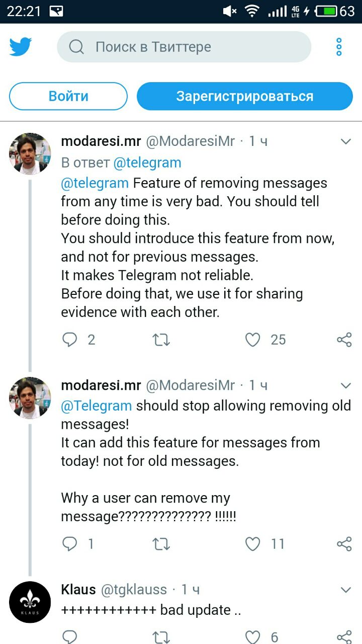Retweet the first modaresi.mr tweet
This screenshot has width=362, height=644.
coord(161,340)
